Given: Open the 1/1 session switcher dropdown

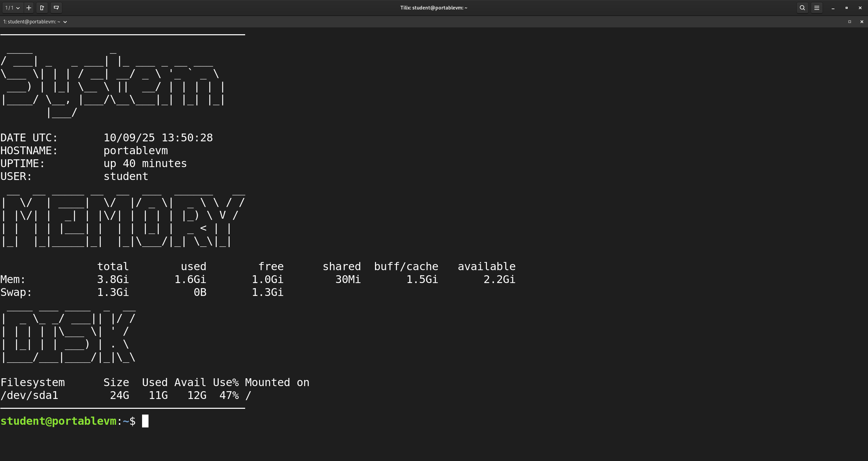Looking at the screenshot, I should click(13, 8).
